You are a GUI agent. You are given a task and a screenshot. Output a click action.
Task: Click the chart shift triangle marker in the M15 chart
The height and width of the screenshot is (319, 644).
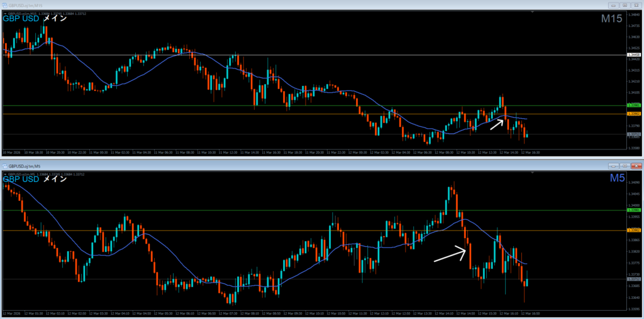click(x=532, y=13)
